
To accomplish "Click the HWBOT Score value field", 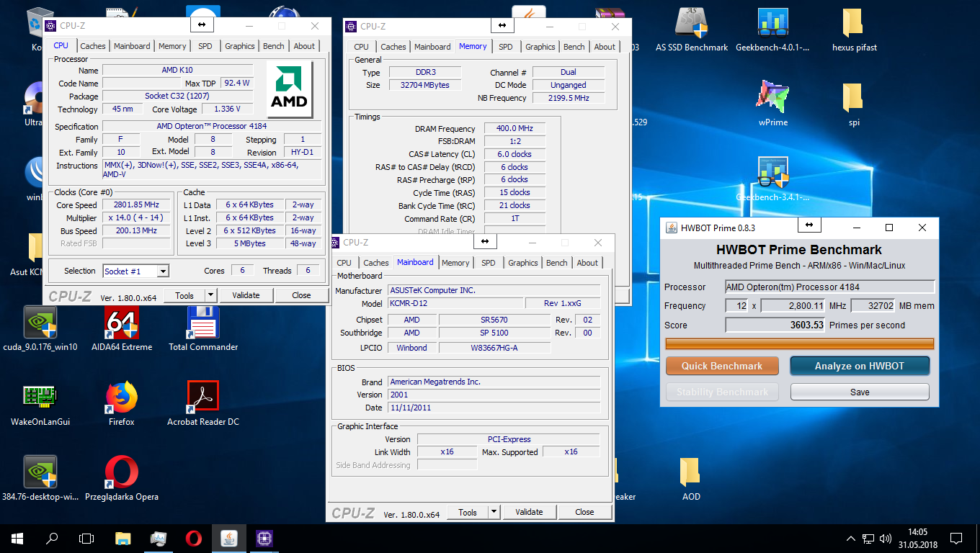I will 775,325.
